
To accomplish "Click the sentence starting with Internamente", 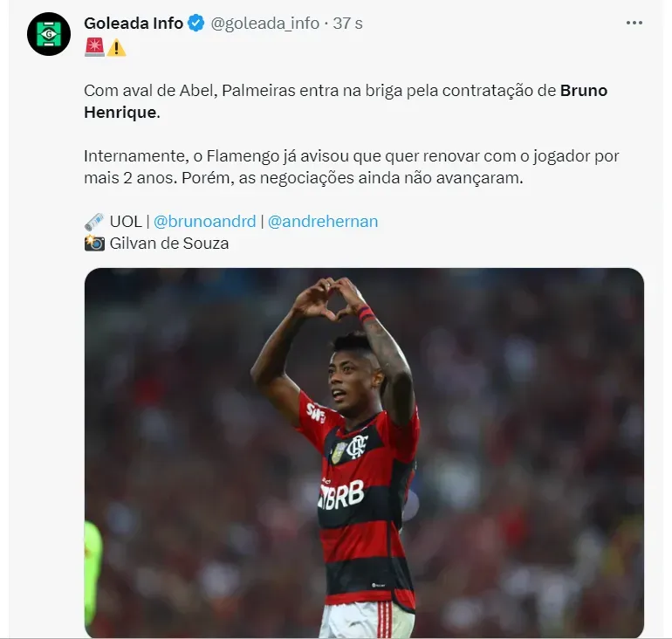I will point(352,167).
